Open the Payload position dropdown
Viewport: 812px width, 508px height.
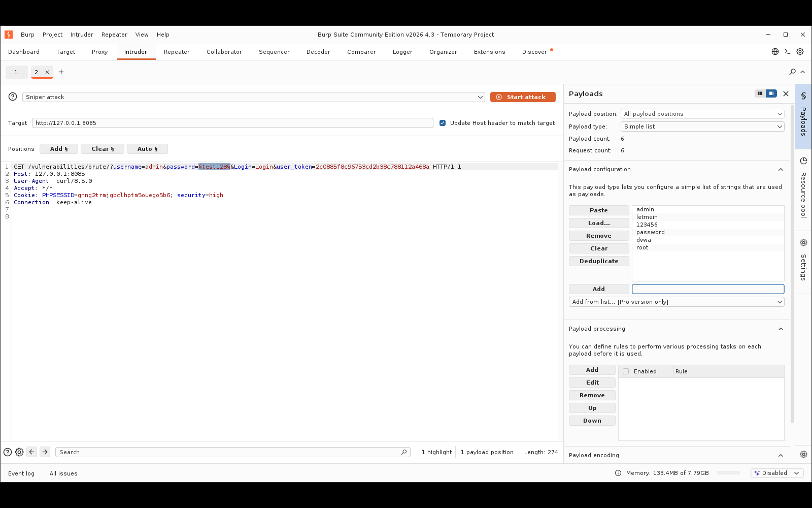point(702,114)
